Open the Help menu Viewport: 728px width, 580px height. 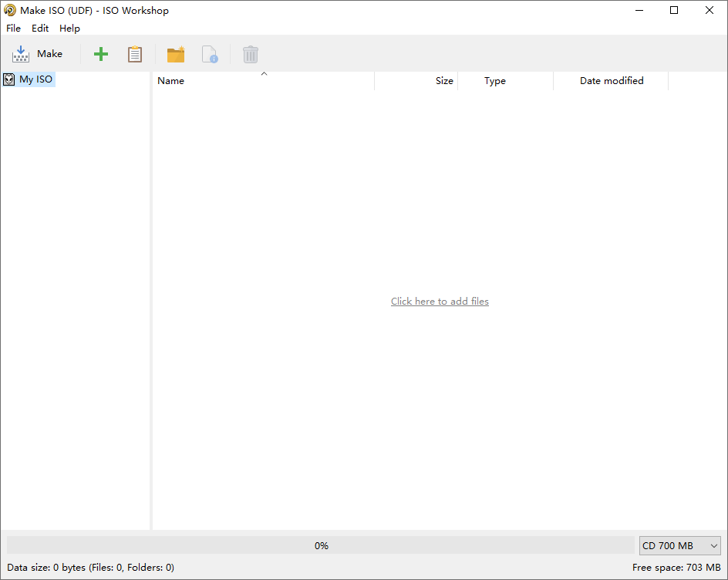point(69,29)
